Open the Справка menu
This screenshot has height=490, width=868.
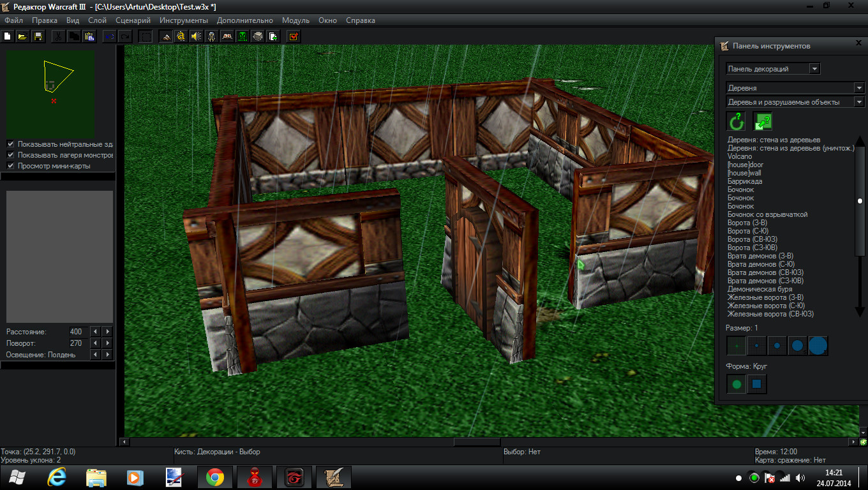(x=361, y=20)
